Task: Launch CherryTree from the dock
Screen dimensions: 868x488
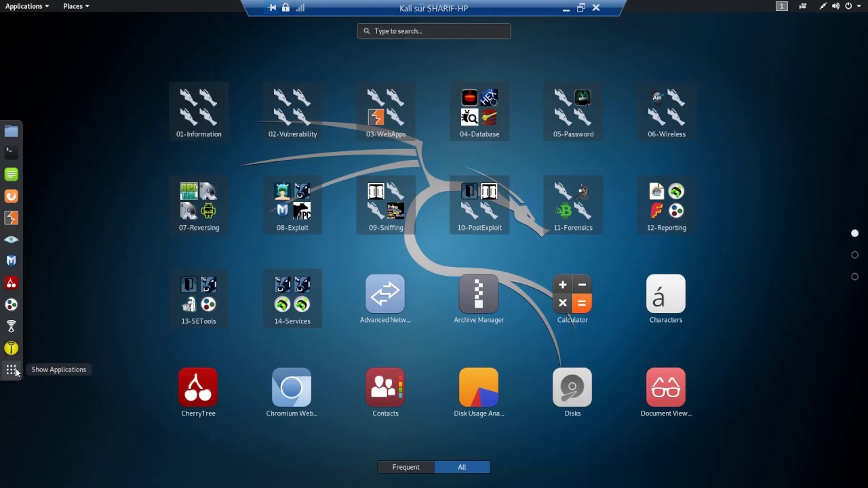Action: click(x=12, y=283)
